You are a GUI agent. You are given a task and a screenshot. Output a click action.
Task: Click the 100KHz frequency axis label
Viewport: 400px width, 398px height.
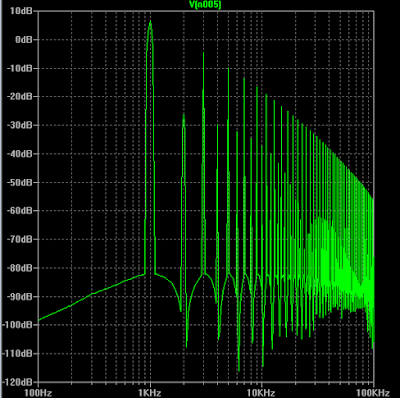373,393
